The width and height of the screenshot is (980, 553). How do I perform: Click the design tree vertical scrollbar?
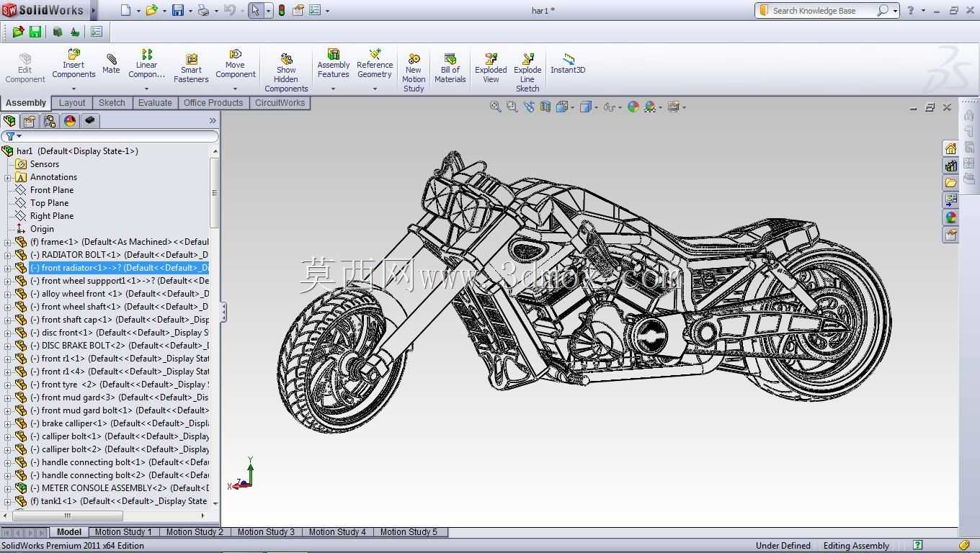214,192
